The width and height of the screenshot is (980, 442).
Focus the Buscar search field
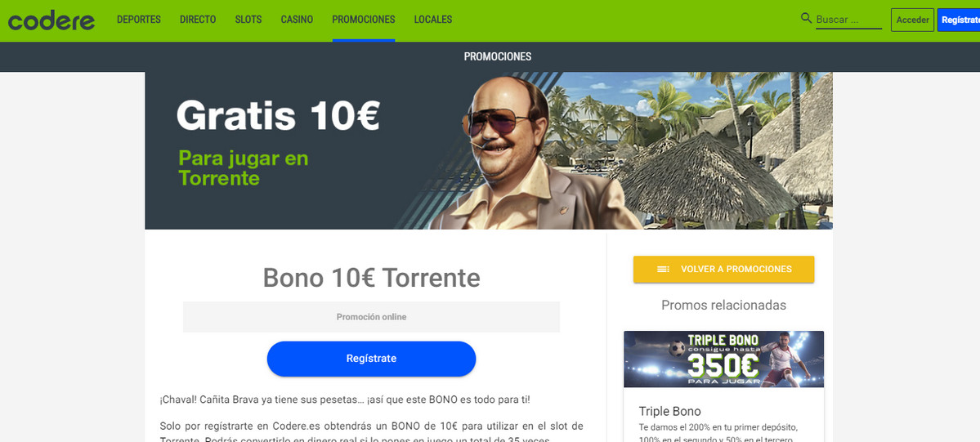coord(848,20)
